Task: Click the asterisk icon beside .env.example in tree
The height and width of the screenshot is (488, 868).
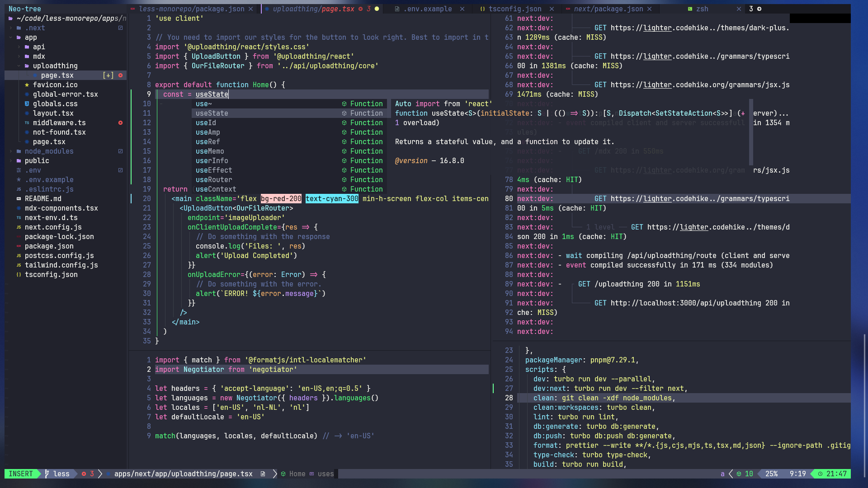Action: [19, 180]
